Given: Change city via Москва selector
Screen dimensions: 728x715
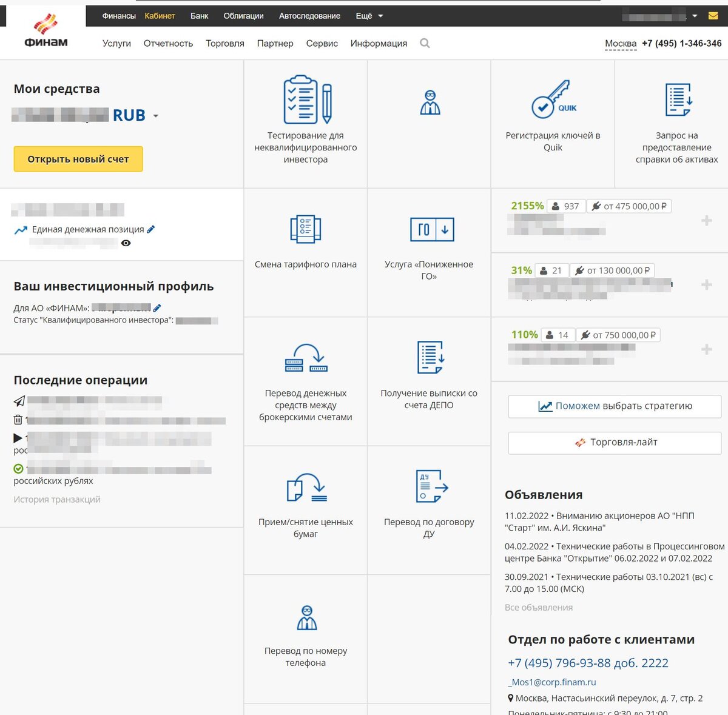Looking at the screenshot, I should 621,44.
